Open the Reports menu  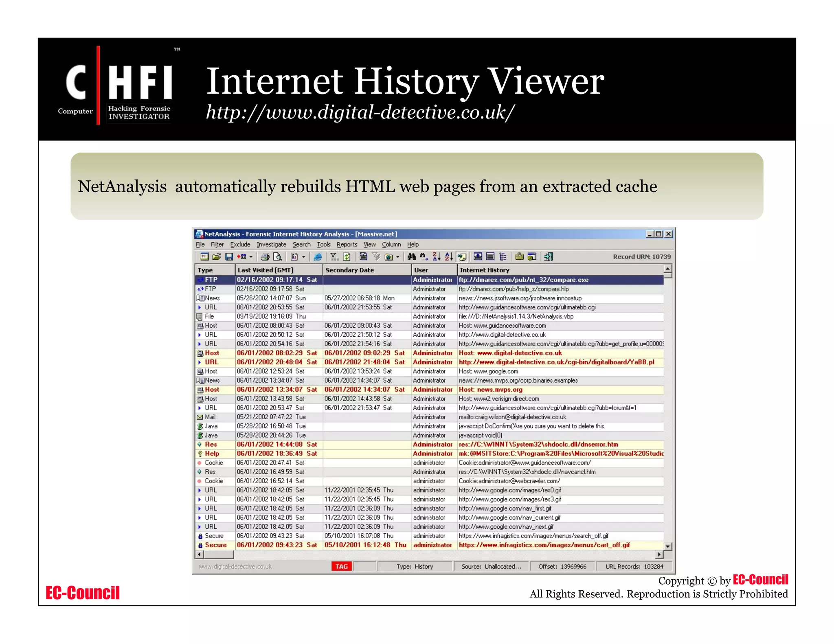pyautogui.click(x=347, y=244)
